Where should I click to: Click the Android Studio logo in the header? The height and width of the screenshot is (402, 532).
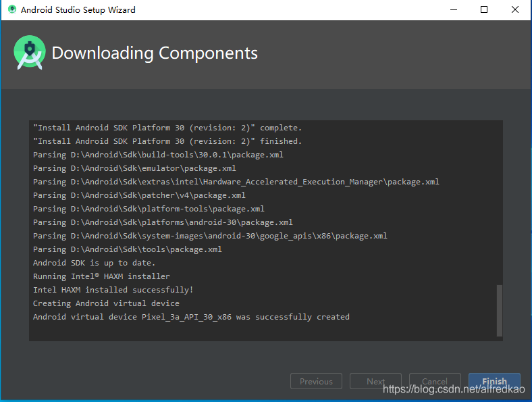point(30,52)
